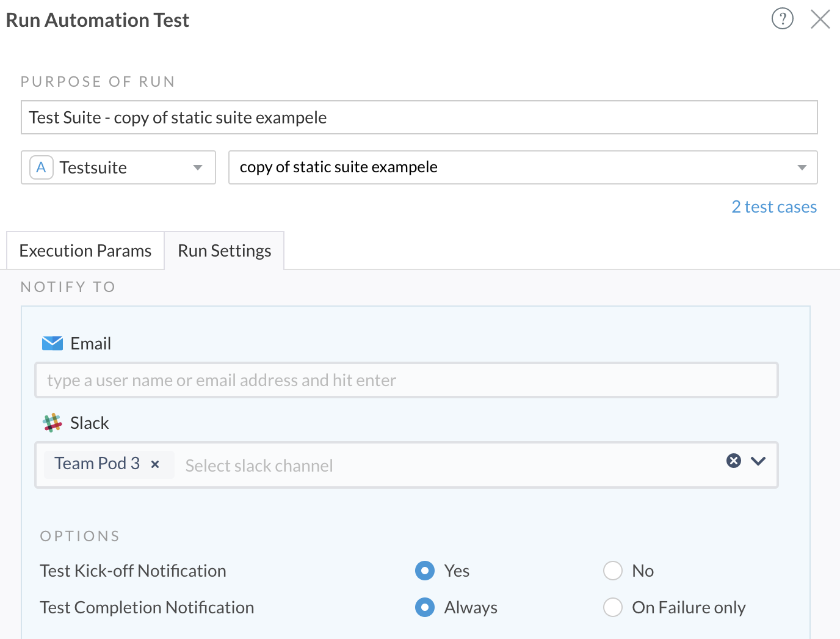840x639 pixels.
Task: Click the blue Email envelope icon
Action: coord(52,343)
